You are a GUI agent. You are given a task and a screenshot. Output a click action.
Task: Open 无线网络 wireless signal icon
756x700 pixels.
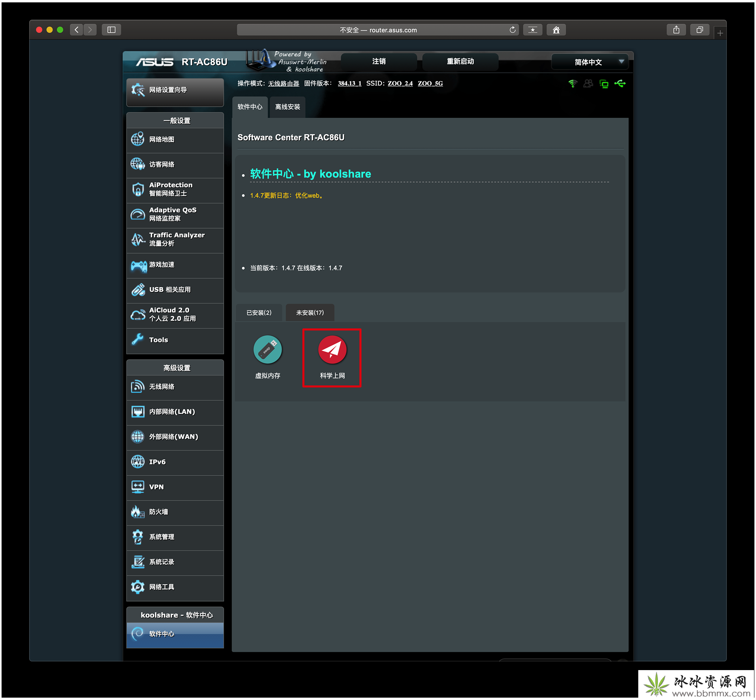click(x=138, y=387)
